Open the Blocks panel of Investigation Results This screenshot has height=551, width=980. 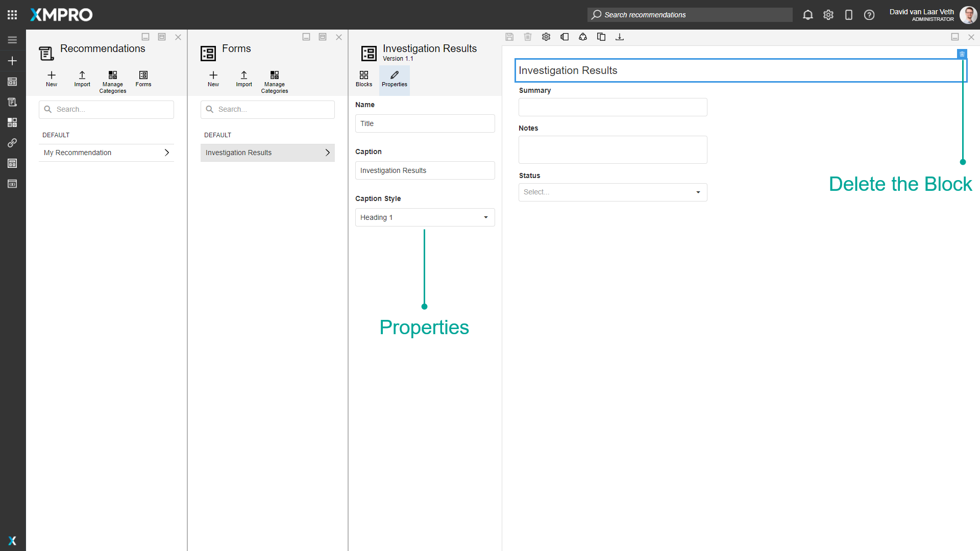[364, 80]
